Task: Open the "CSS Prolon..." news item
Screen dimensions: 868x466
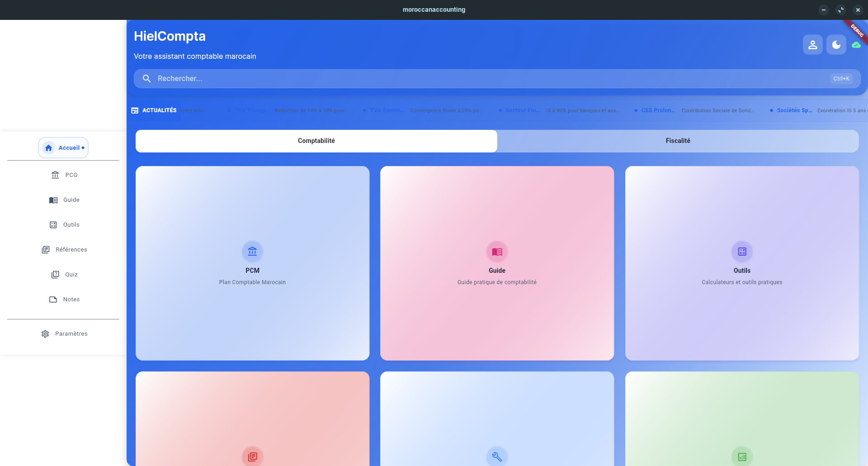Action: click(x=694, y=110)
